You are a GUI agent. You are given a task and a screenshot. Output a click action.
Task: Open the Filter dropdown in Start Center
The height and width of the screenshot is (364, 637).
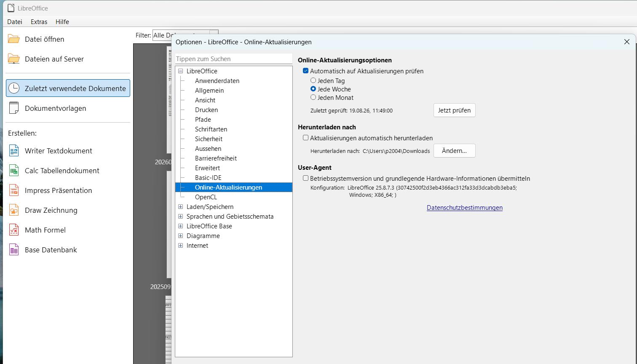tap(185, 35)
